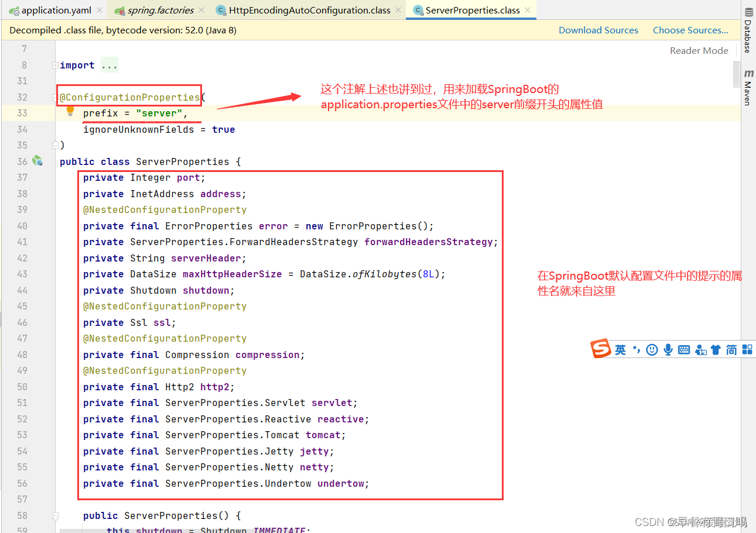
Task: Click the application.yaml file icon in tab
Action: click(14, 10)
